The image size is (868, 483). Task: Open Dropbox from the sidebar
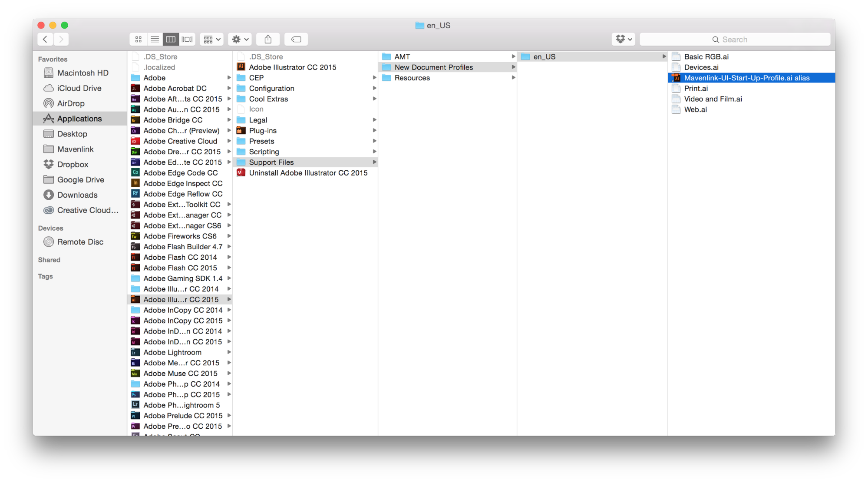(x=79, y=164)
